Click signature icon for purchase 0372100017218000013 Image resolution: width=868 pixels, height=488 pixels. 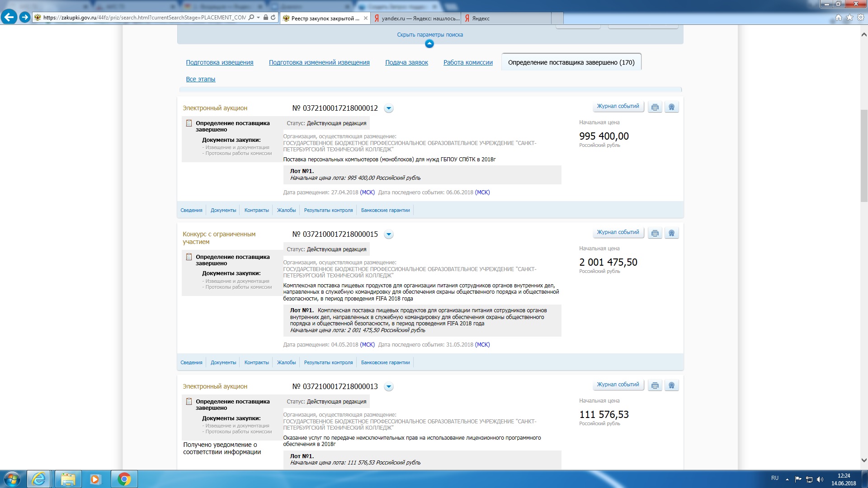click(671, 385)
